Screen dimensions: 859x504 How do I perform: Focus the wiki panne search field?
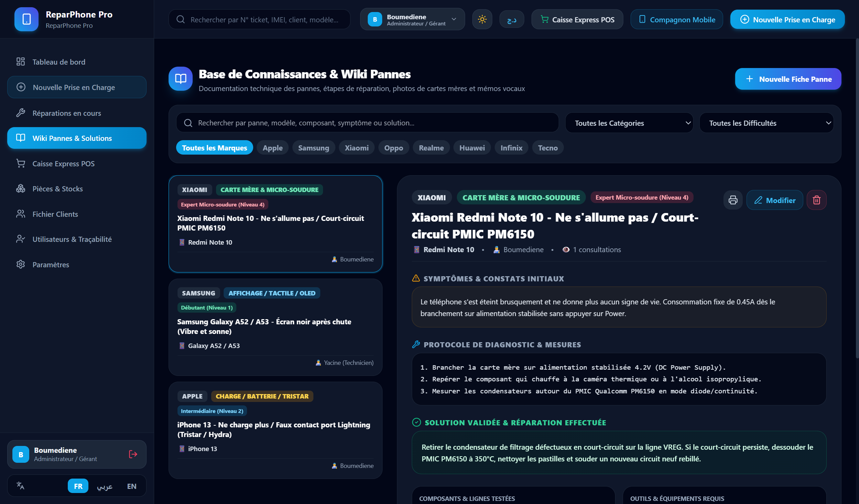pos(367,123)
